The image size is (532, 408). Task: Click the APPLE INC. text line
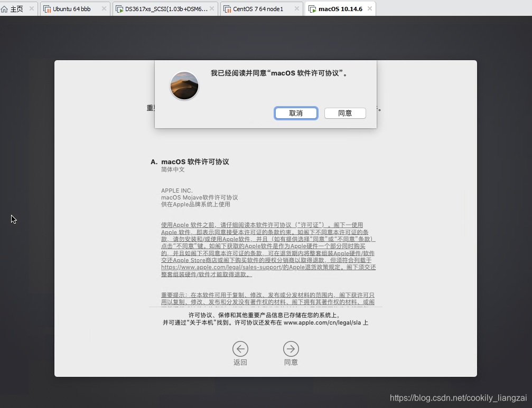point(177,191)
